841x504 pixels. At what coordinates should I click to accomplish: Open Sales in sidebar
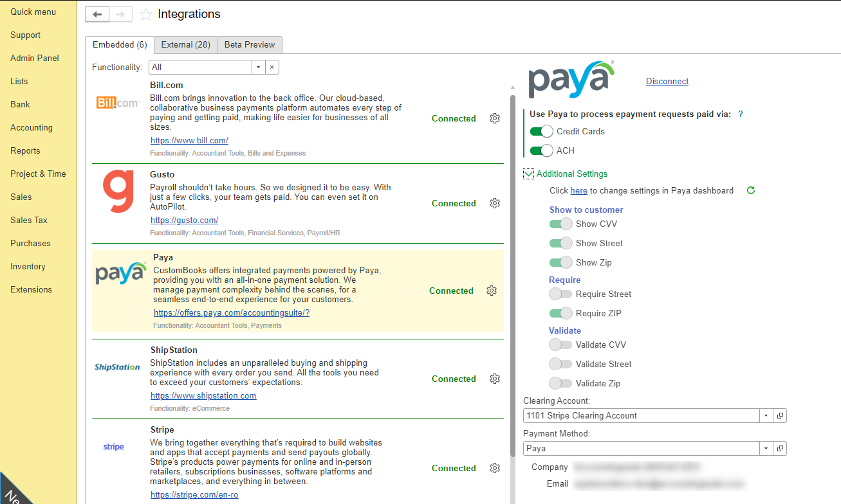[21, 197]
